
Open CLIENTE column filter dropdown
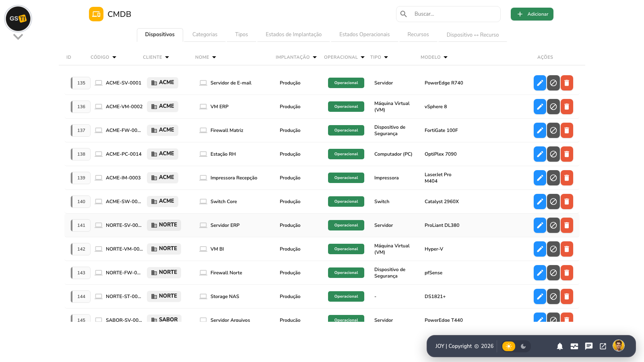coord(167,57)
